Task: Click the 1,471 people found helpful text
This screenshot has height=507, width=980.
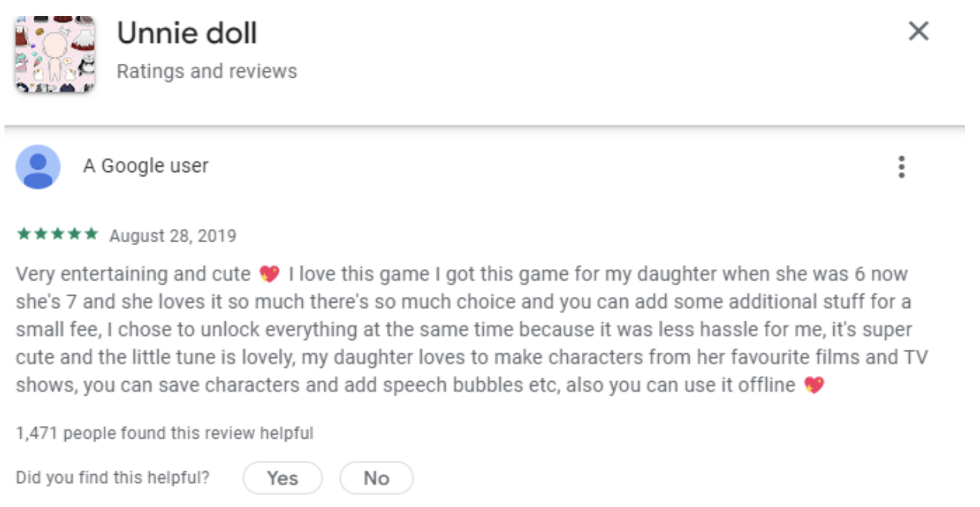Action: pos(164,433)
